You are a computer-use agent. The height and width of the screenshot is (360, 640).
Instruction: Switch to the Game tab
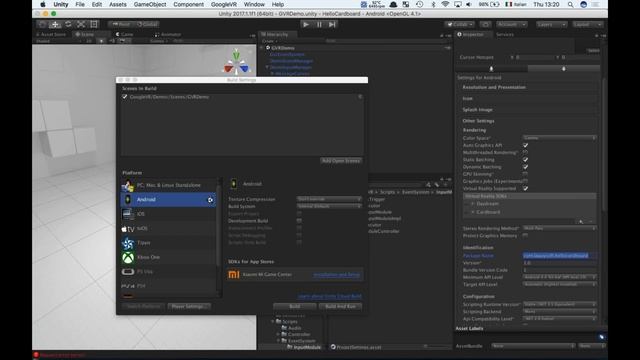click(x=124, y=34)
